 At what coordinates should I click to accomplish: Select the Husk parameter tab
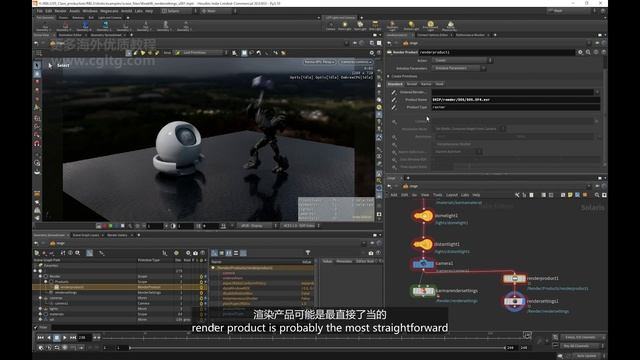click(x=439, y=84)
